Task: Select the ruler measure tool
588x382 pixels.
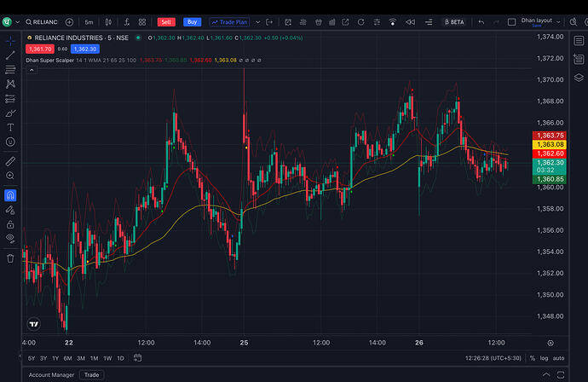Action: click(10, 161)
